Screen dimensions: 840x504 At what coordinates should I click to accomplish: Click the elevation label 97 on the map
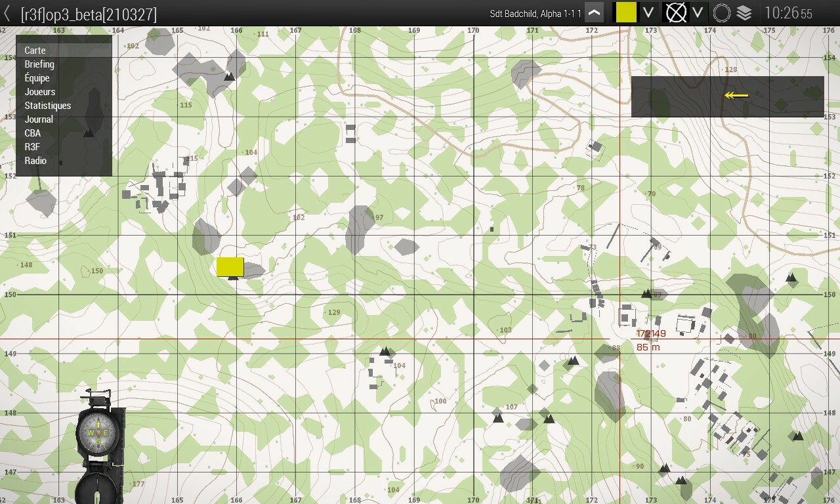coord(379,218)
